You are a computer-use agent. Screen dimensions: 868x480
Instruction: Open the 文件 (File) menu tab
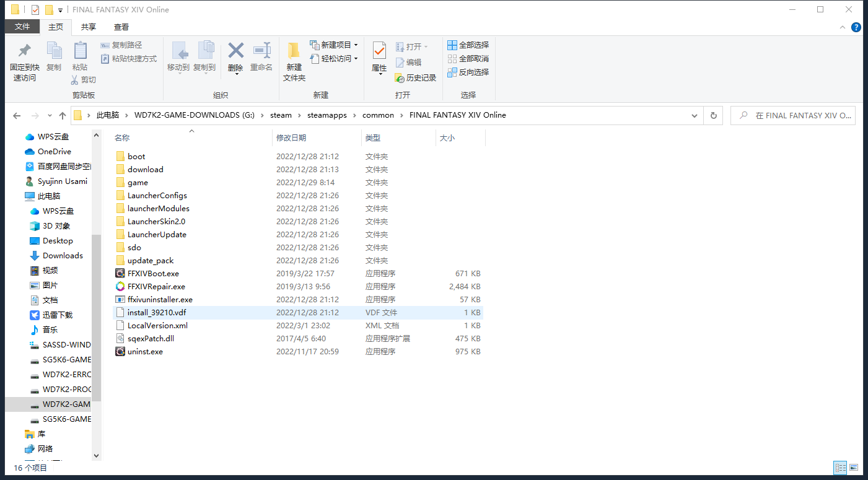click(x=22, y=27)
